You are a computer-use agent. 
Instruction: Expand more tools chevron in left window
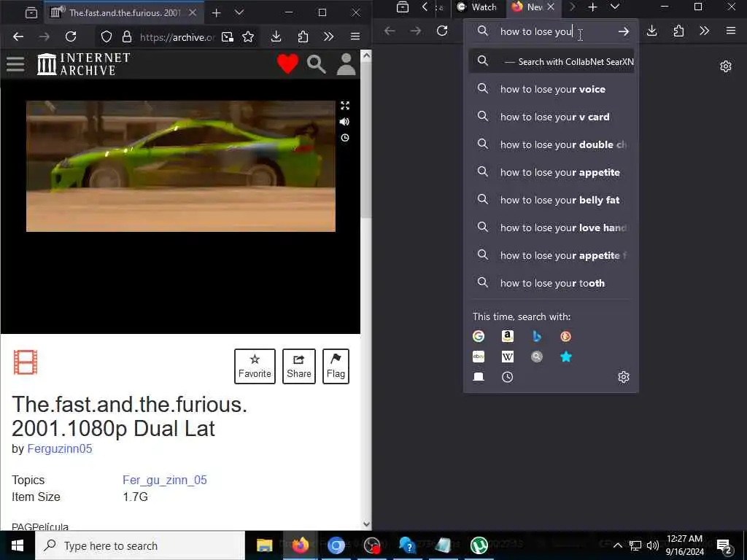click(329, 36)
